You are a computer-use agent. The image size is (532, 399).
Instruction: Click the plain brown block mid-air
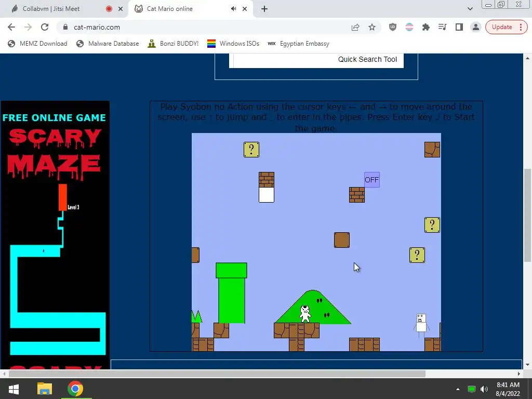(x=342, y=240)
